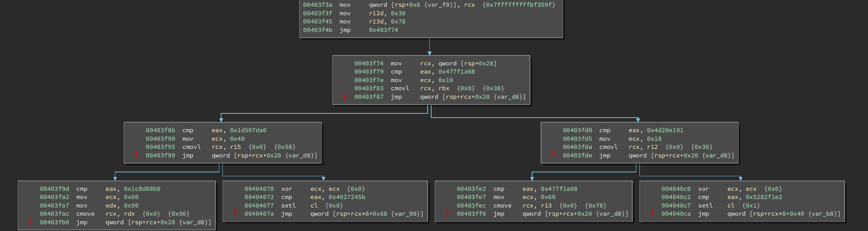Viewport: 868px width, 231px height.
Task: Click the red question mark beside 00403fde
Action: tap(553, 155)
